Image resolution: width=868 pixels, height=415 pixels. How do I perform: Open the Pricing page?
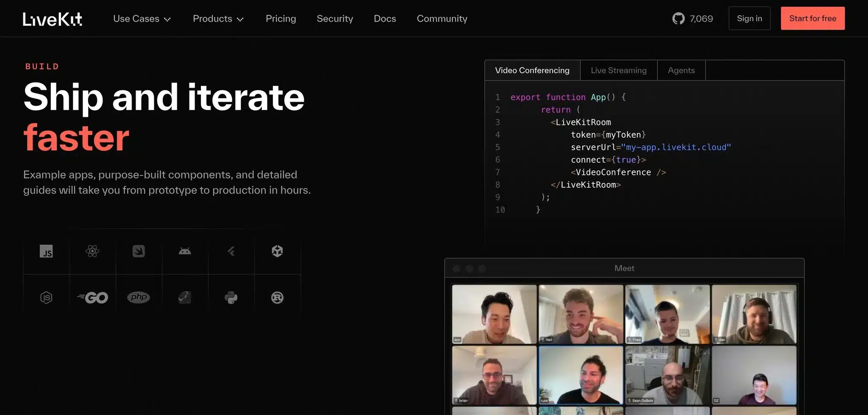(x=281, y=19)
